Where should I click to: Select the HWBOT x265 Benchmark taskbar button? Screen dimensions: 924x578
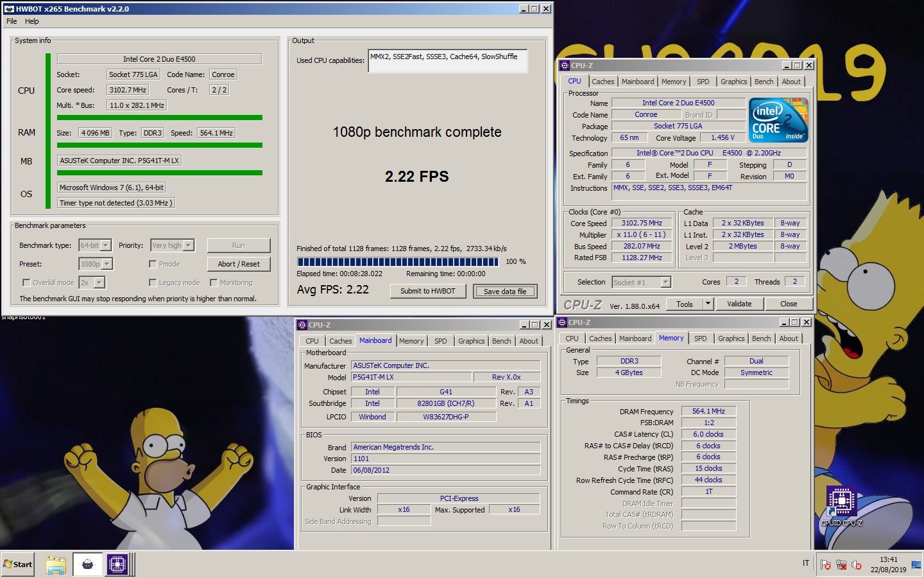(x=88, y=565)
